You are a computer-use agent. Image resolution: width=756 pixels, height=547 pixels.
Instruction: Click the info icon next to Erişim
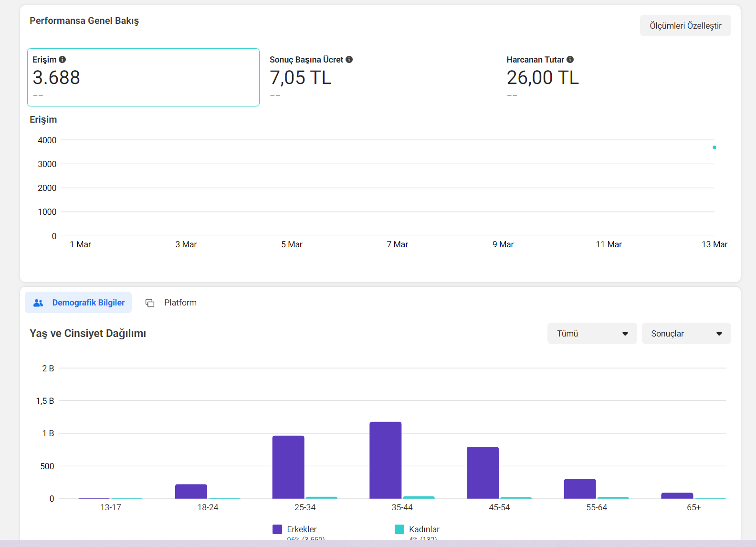63,60
